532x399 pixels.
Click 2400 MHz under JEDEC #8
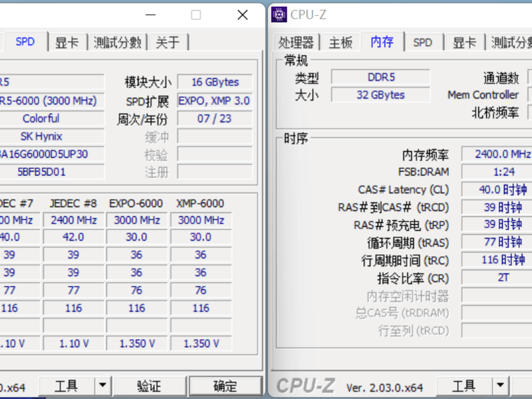pyautogui.click(x=74, y=220)
